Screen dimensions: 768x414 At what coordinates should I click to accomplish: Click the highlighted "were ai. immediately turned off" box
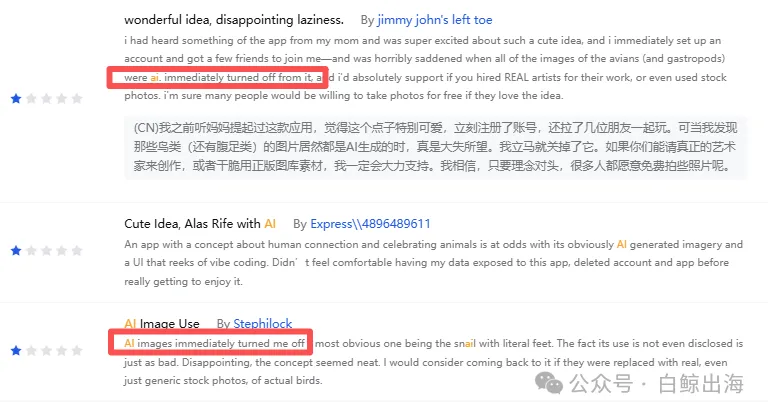217,77
